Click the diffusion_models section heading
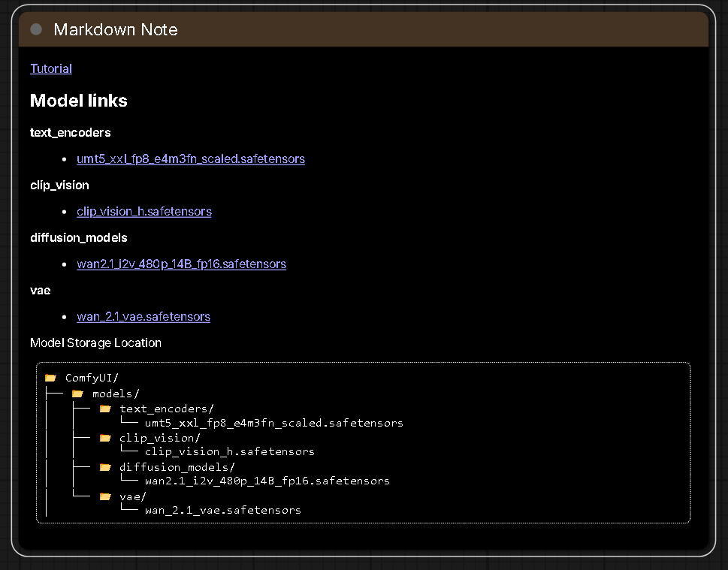The width and height of the screenshot is (728, 570). 78,237
